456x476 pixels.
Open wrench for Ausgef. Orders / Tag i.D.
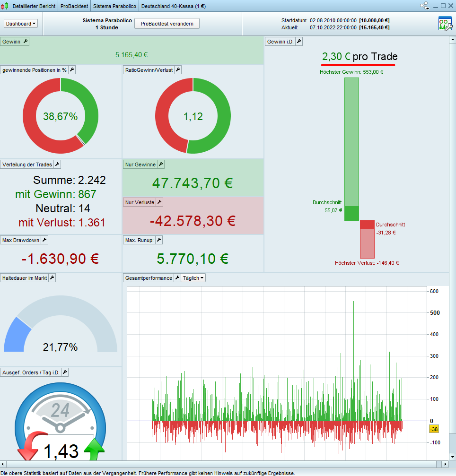tap(65, 372)
